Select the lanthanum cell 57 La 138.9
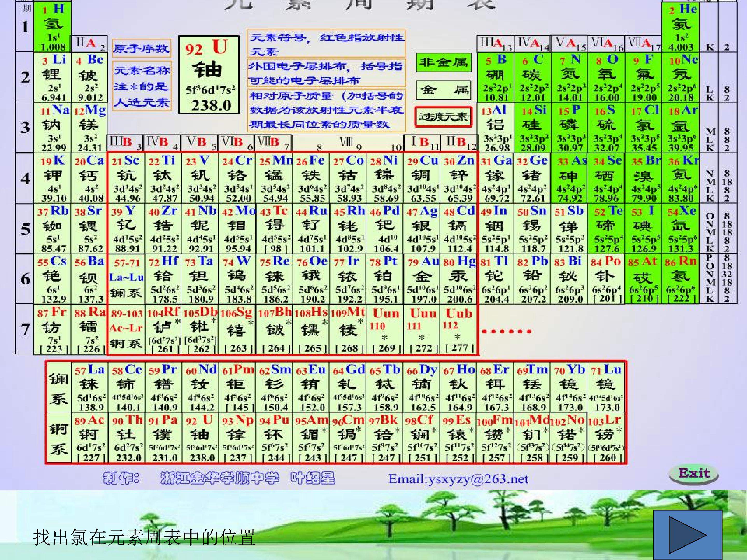747x560 pixels. pos(90,387)
